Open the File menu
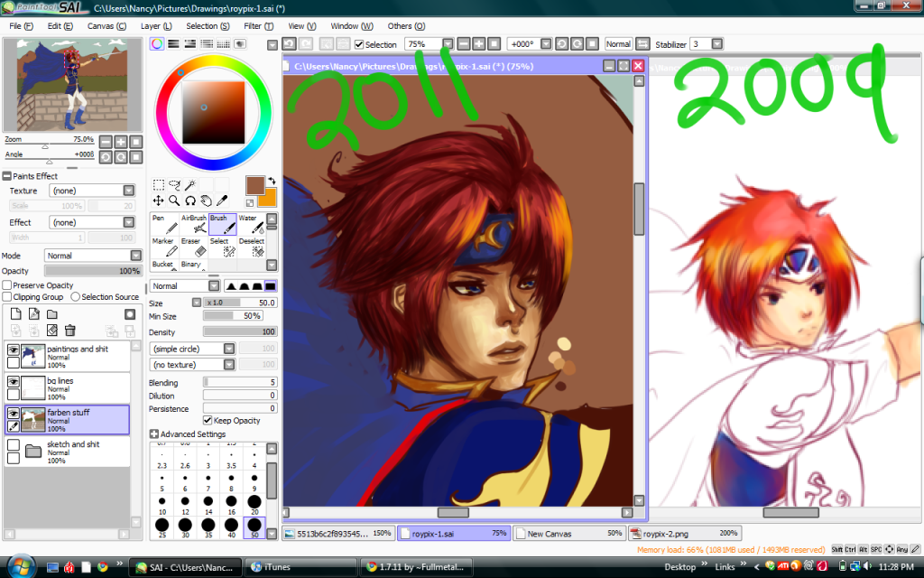The image size is (924, 578). tap(22, 26)
